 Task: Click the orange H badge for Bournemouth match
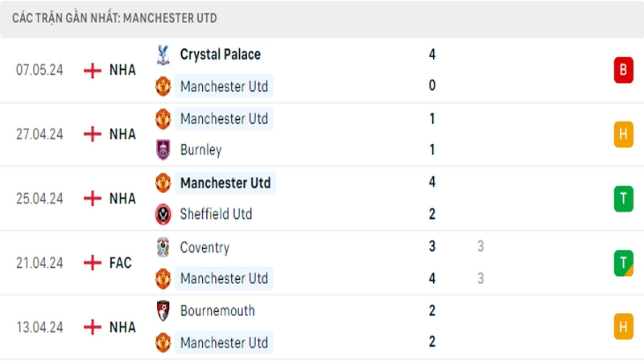[x=623, y=327]
